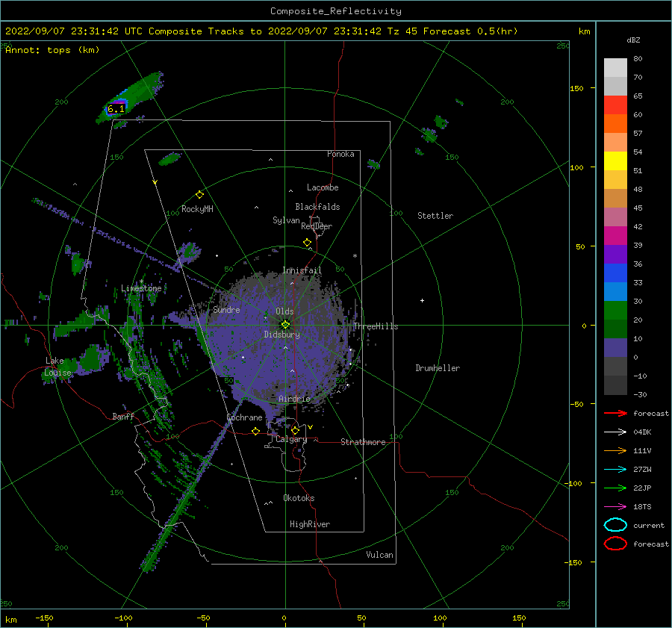The width and height of the screenshot is (672, 628).
Task: Click the -100 km tick on bottom axis
Action: [123, 618]
